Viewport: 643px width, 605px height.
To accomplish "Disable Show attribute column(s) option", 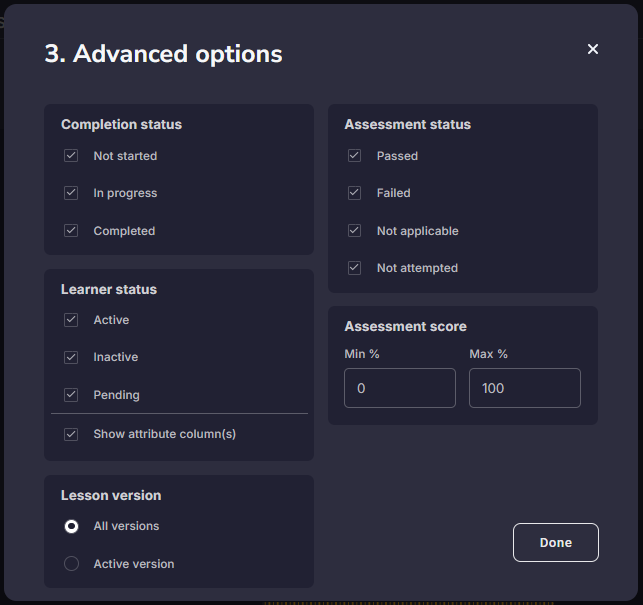I will click(71, 434).
